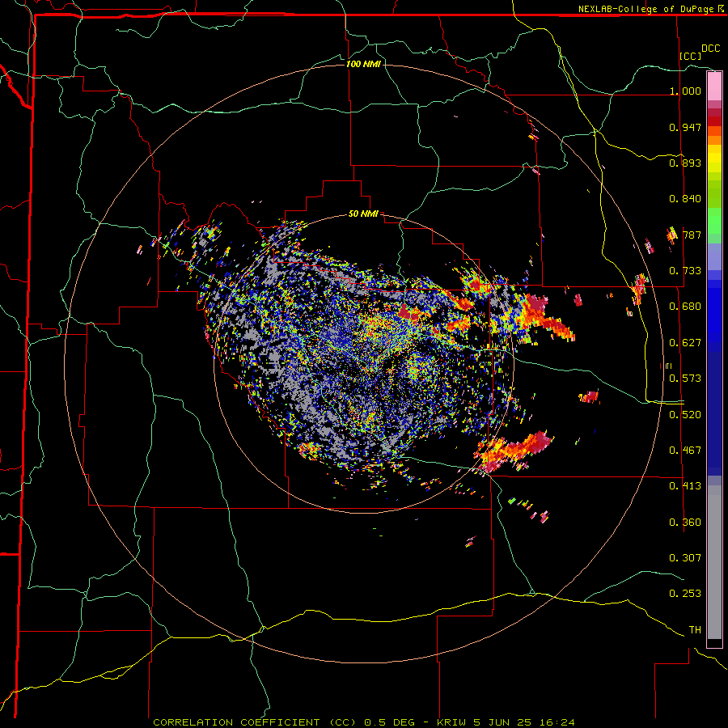
Task: Select the 0.947 legend value
Action: coord(685,127)
